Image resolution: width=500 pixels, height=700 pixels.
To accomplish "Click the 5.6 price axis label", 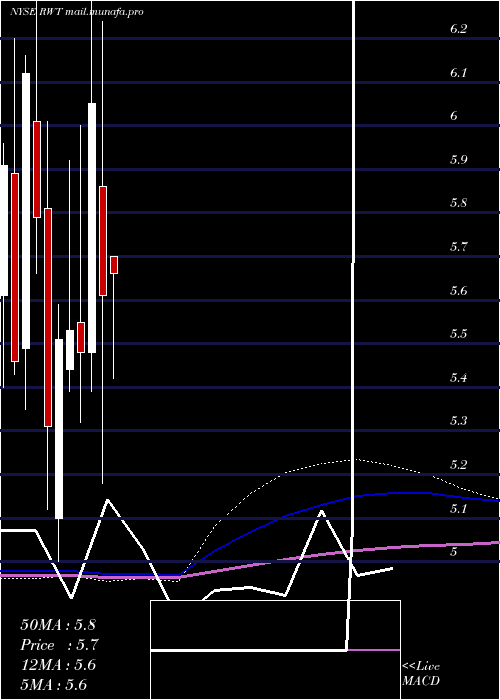I will coord(458,291).
